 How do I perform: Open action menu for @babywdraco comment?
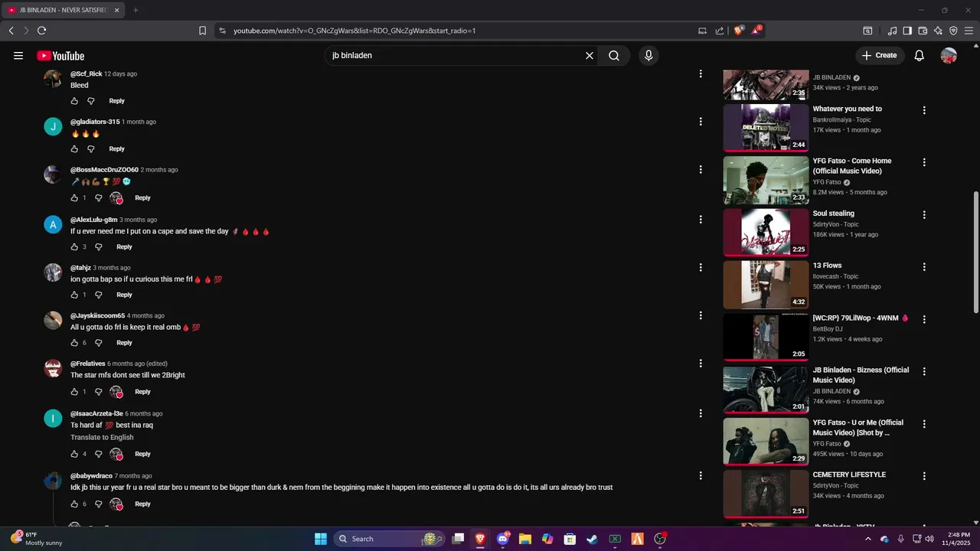[701, 475]
